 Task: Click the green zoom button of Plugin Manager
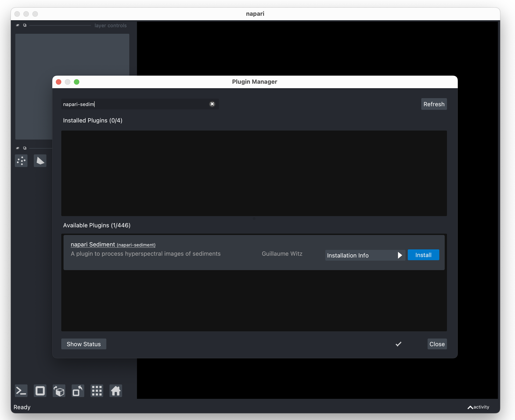click(77, 82)
